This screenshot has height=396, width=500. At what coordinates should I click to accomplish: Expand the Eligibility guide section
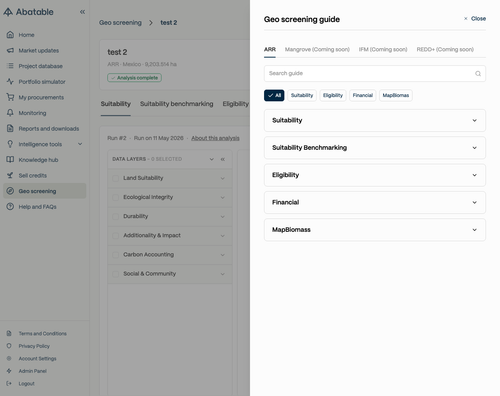coord(375,175)
